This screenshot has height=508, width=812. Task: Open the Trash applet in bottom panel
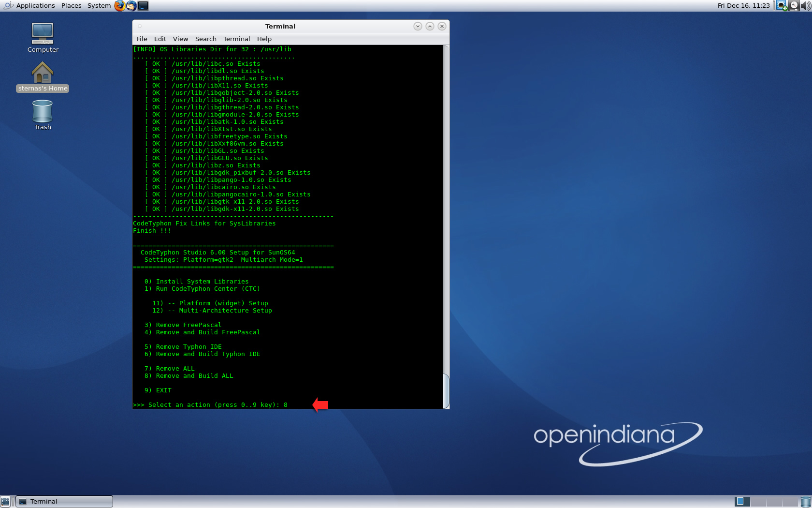tap(806, 502)
